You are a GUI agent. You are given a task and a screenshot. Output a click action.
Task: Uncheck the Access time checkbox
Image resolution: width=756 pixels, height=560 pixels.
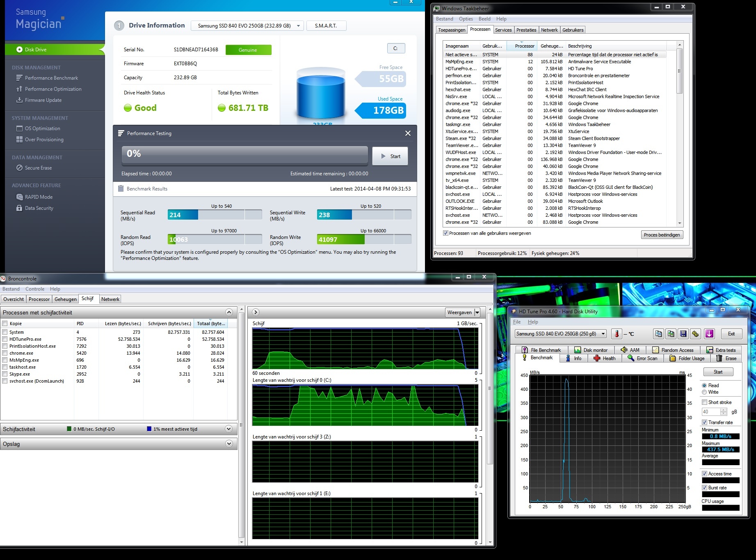704,474
